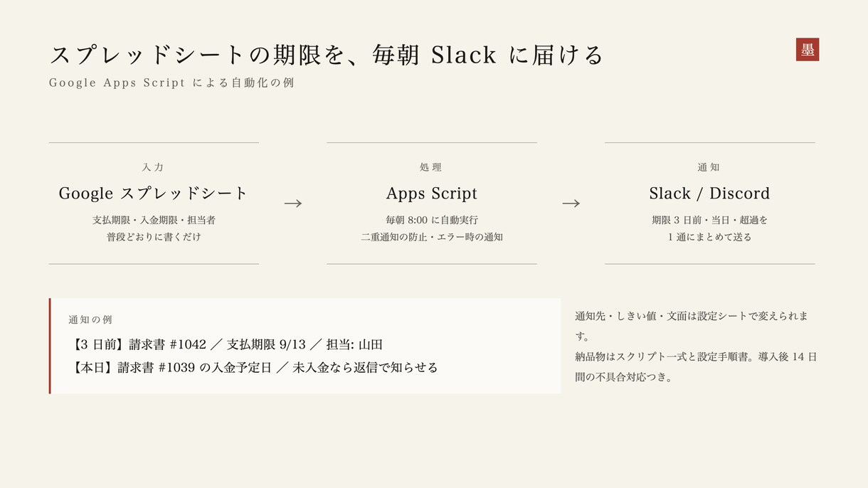Image resolution: width=868 pixels, height=488 pixels.
Task: Click the red 墨 seal logo
Action: [808, 50]
